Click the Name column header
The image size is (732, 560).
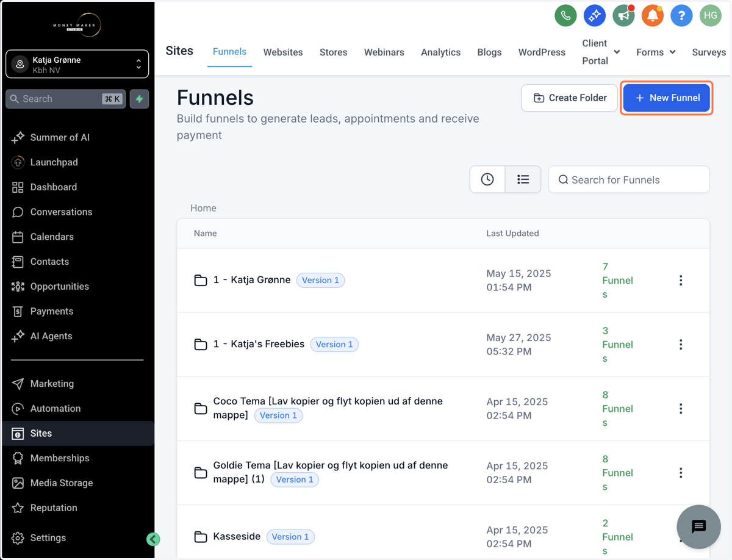pos(205,233)
